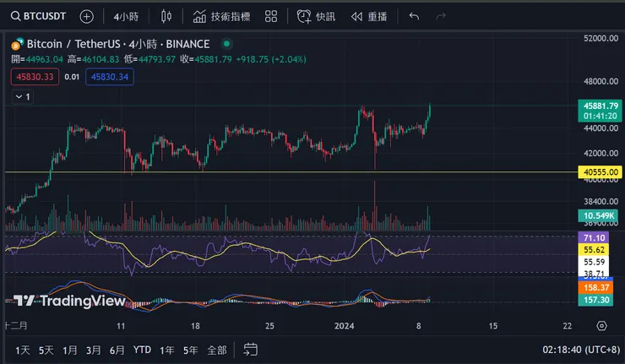Open timezone menu at 02:18:40 (UTC+8)

581,350
